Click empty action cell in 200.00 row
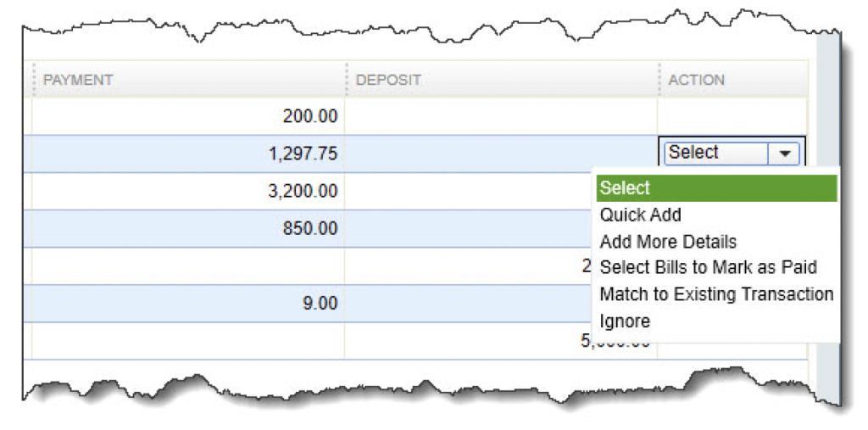 pos(731,116)
